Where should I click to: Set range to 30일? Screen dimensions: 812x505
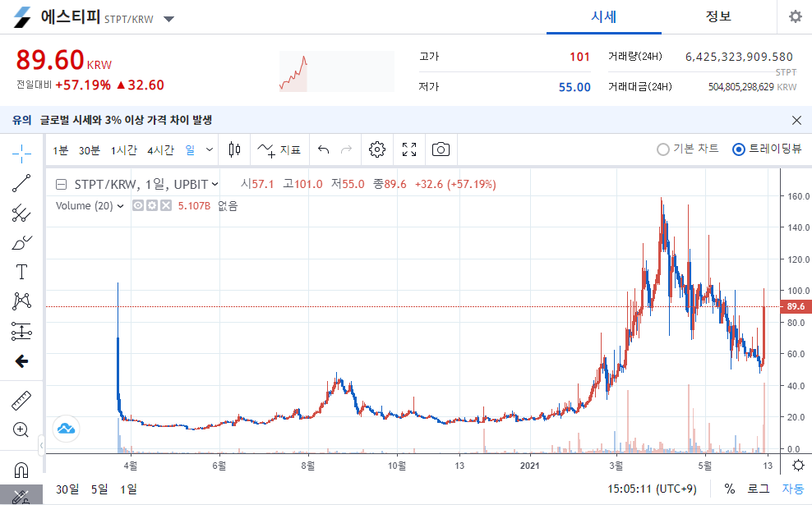click(68, 489)
